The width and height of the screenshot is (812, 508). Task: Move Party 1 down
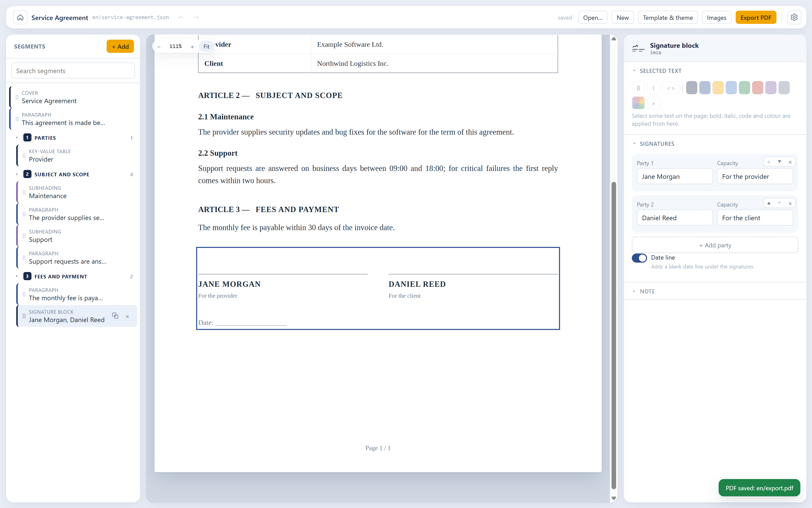(x=780, y=162)
